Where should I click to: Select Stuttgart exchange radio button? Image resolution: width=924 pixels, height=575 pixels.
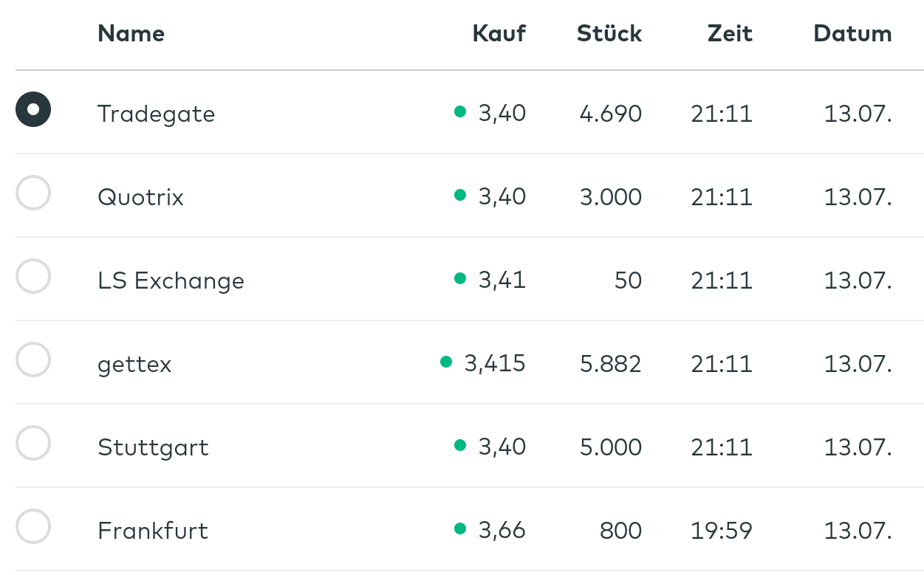click(33, 444)
